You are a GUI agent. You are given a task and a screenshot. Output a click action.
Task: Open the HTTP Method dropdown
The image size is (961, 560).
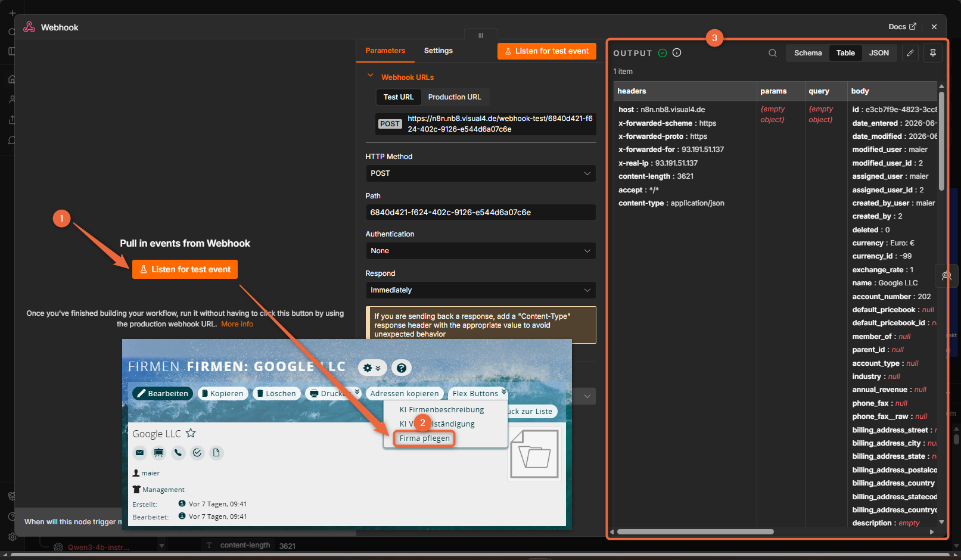pyautogui.click(x=481, y=173)
